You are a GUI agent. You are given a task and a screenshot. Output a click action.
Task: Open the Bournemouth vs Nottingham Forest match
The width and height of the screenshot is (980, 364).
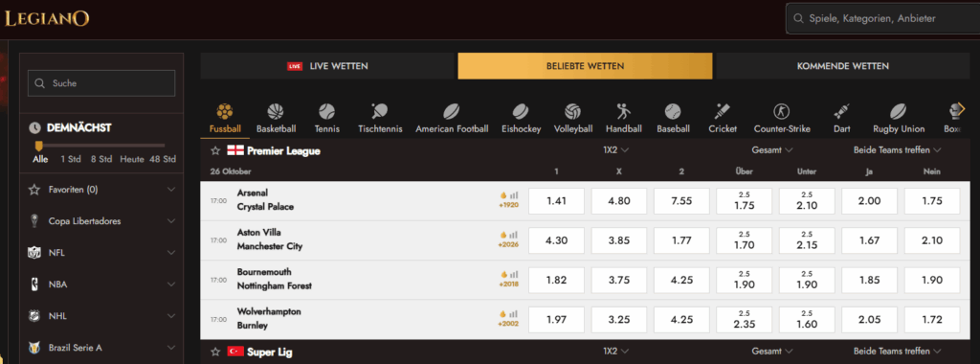[275, 279]
